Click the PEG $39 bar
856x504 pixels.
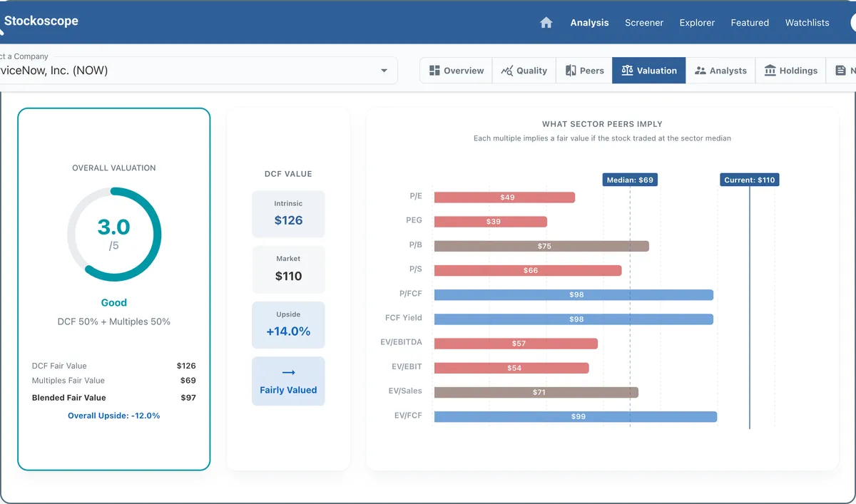(x=491, y=222)
